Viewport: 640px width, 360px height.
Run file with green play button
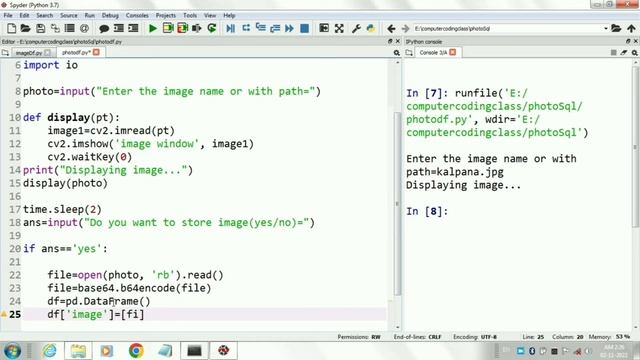point(153,28)
